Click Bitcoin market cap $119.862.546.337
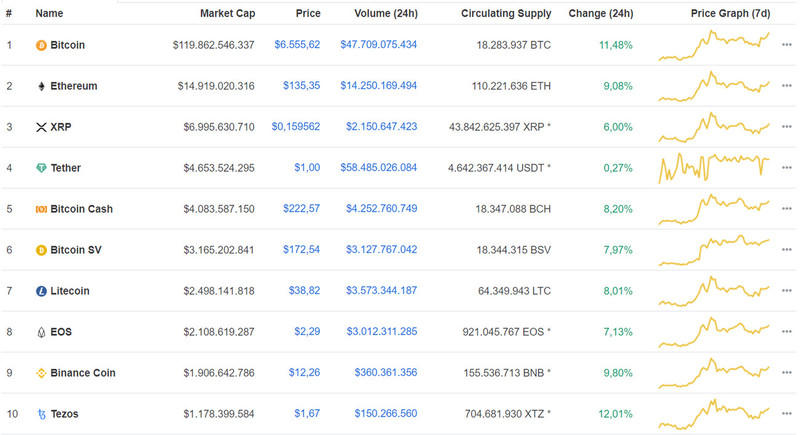This screenshot has width=800, height=435. (x=213, y=45)
